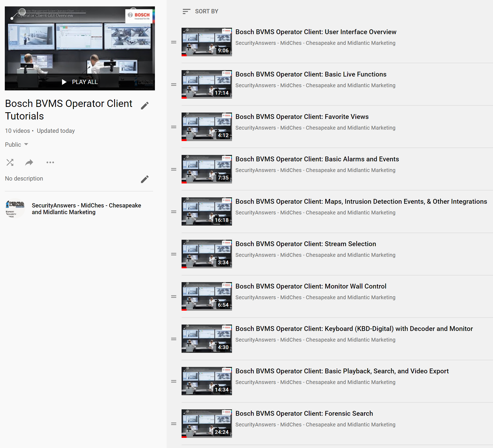
Task: Click the pencil icon to edit playlist title
Action: 145,106
